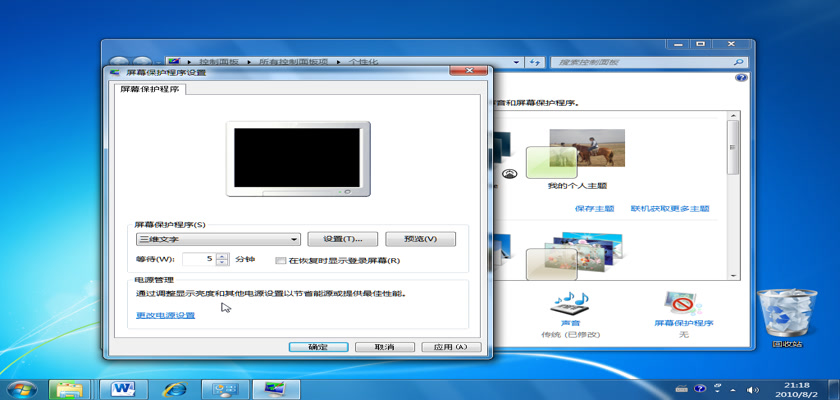Select the 屏幕保护程序 tab
840x400 pixels.
(x=150, y=89)
